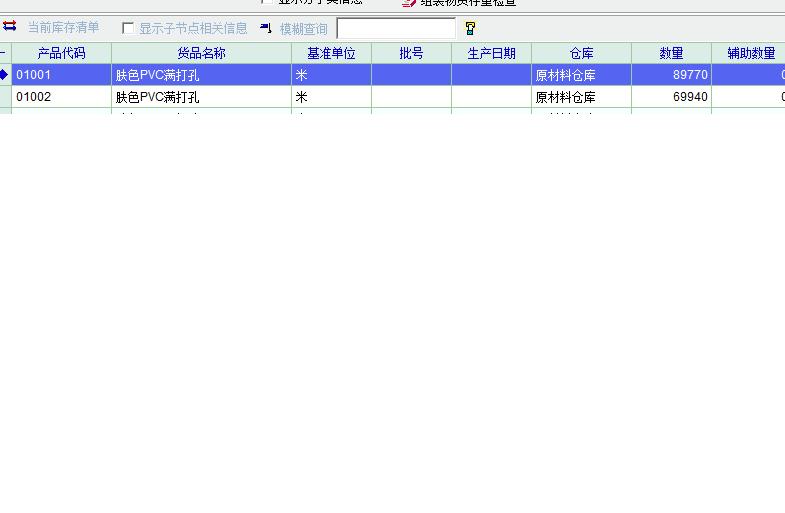785x513 pixels.
Task: Click the 生产日期 column header
Action: click(491, 53)
